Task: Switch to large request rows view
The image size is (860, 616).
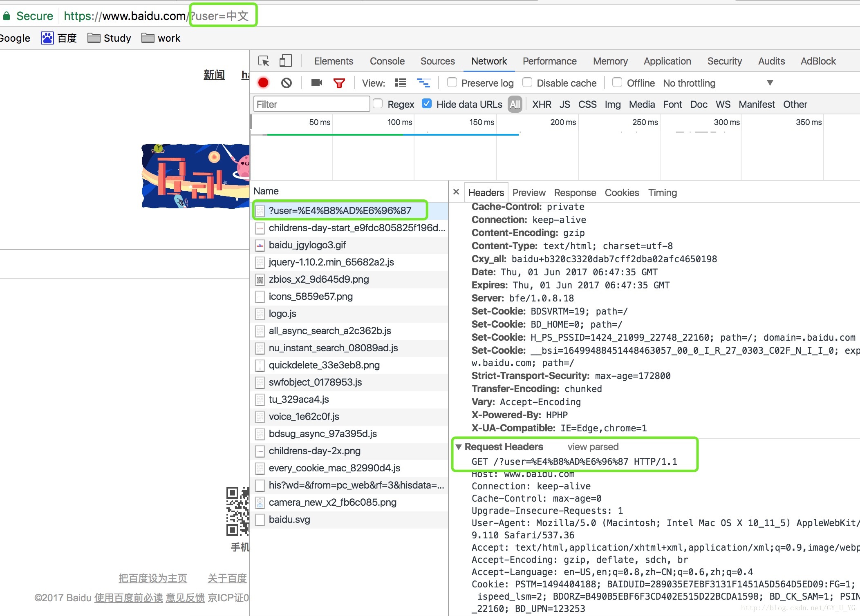Action: coord(401,83)
